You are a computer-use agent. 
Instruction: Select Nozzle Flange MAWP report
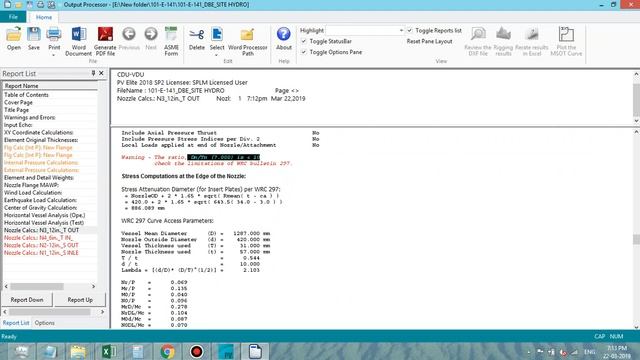tap(31, 185)
